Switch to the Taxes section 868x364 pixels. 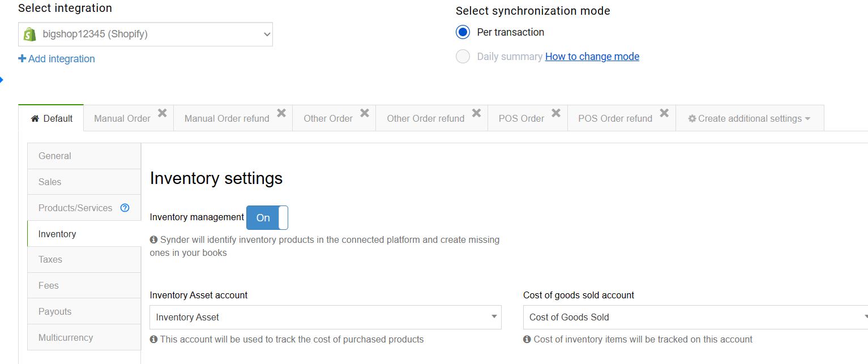click(50, 259)
